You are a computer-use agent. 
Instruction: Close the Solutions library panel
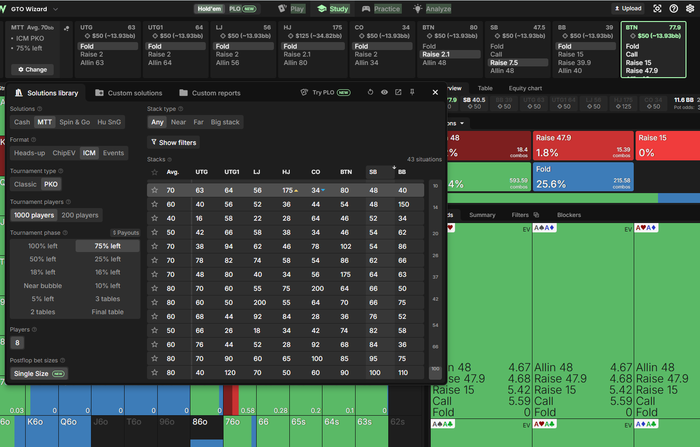[x=435, y=92]
